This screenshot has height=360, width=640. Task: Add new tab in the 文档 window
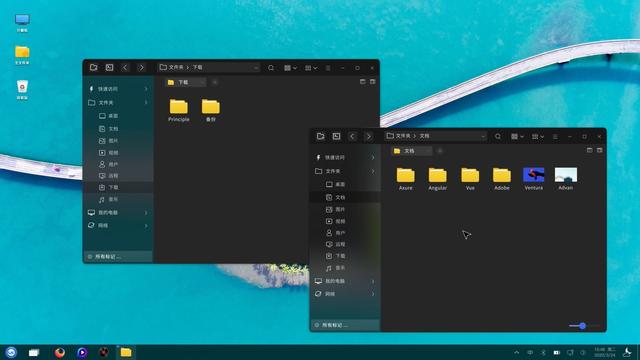pyautogui.click(x=440, y=151)
